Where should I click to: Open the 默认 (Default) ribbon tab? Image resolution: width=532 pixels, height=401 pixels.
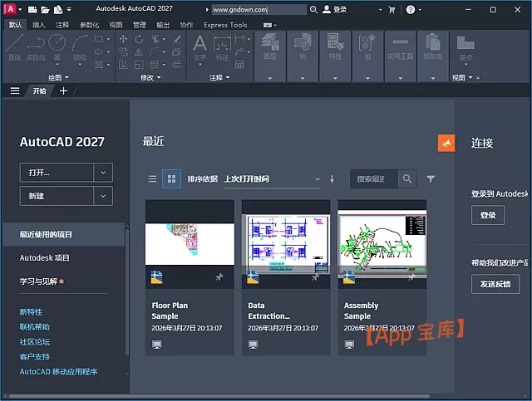click(x=15, y=25)
